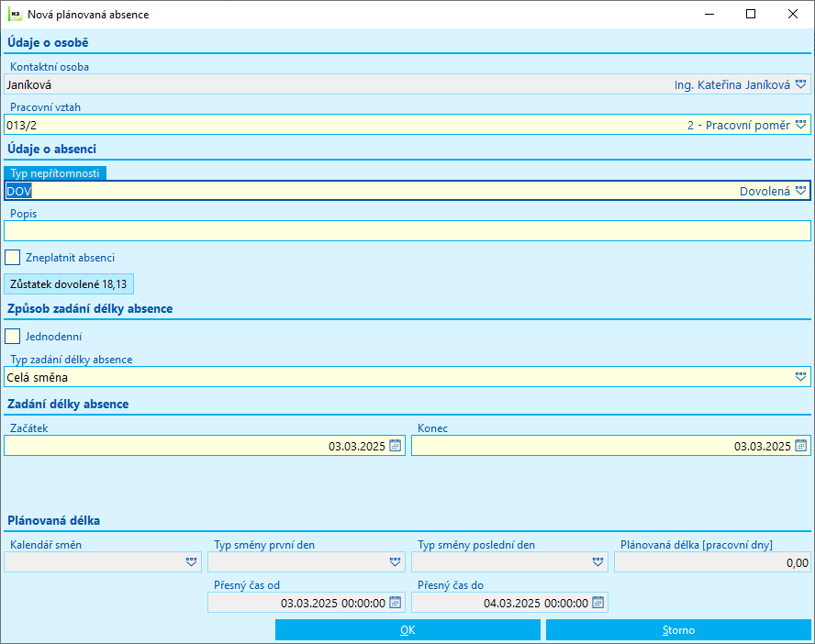Viewport: 815px width, 644px height.
Task: Maximize the Nová plánovaná absence window
Action: [751, 14]
